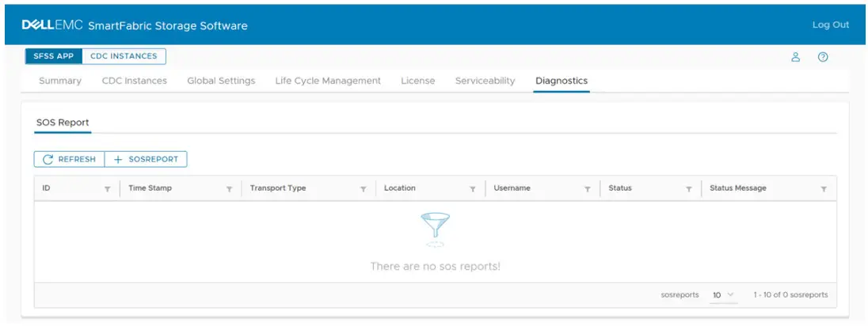Viewport: 868px width, 326px height.
Task: Sort by Status column header
Action: click(x=620, y=188)
